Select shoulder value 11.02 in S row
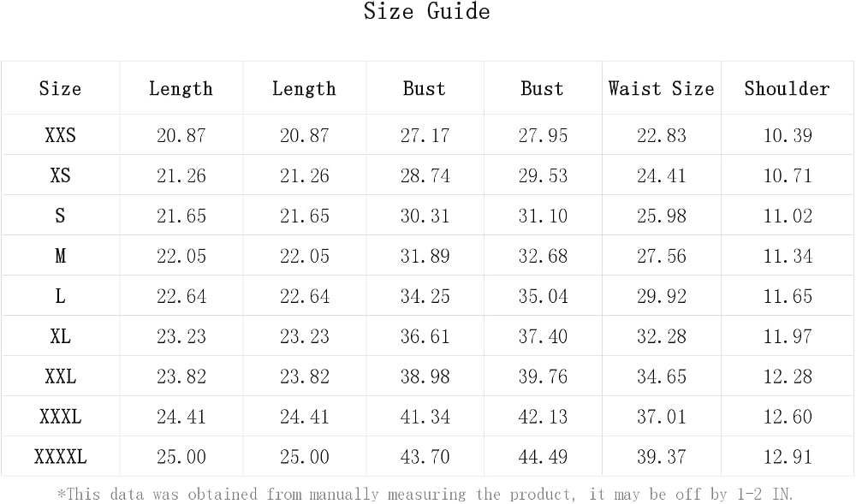Screen dimensions: 856x504 click(788, 216)
